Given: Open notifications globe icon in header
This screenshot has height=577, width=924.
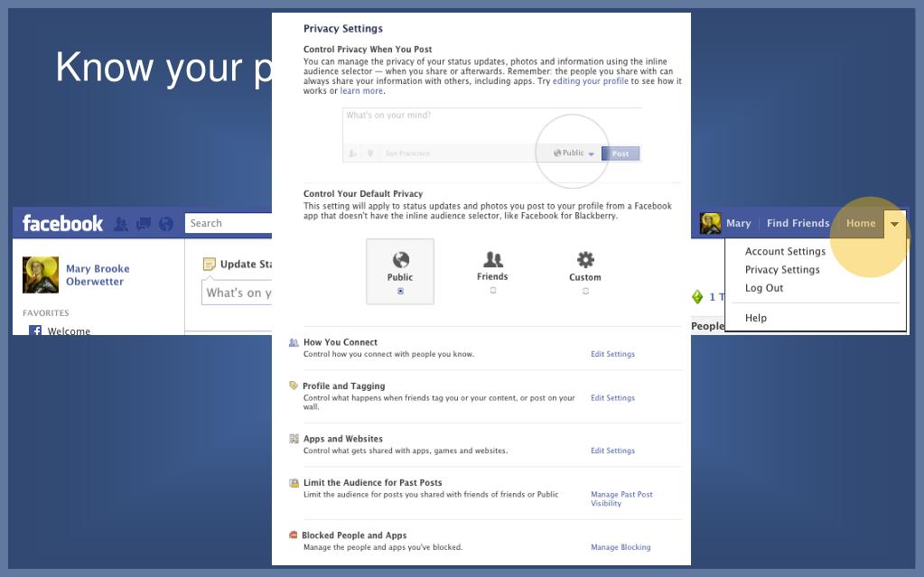Looking at the screenshot, I should click(166, 224).
